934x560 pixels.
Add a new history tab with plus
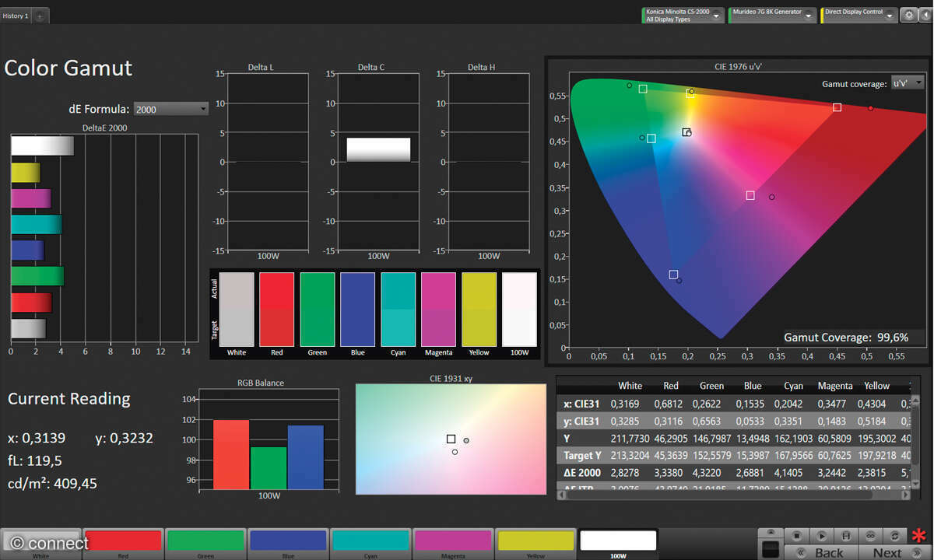click(40, 16)
